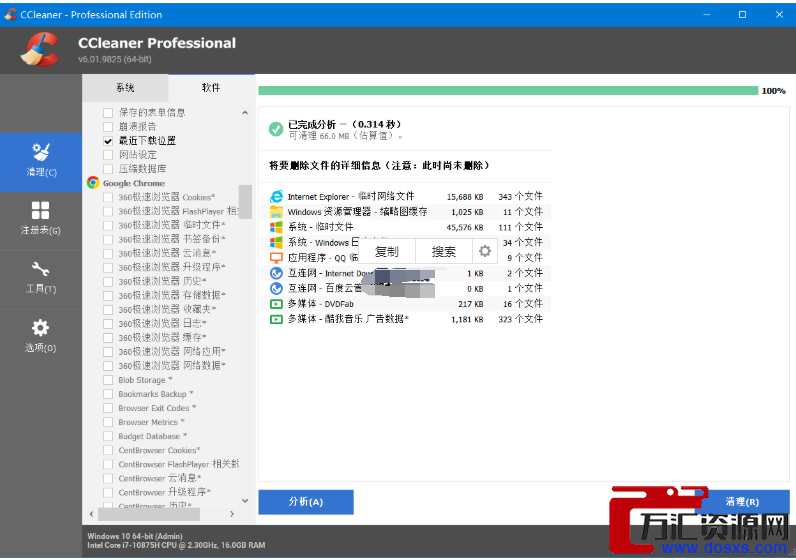The height and width of the screenshot is (560, 796).
Task: Click the monitor icon beside 应用程序 - QQ
Action: 276,257
